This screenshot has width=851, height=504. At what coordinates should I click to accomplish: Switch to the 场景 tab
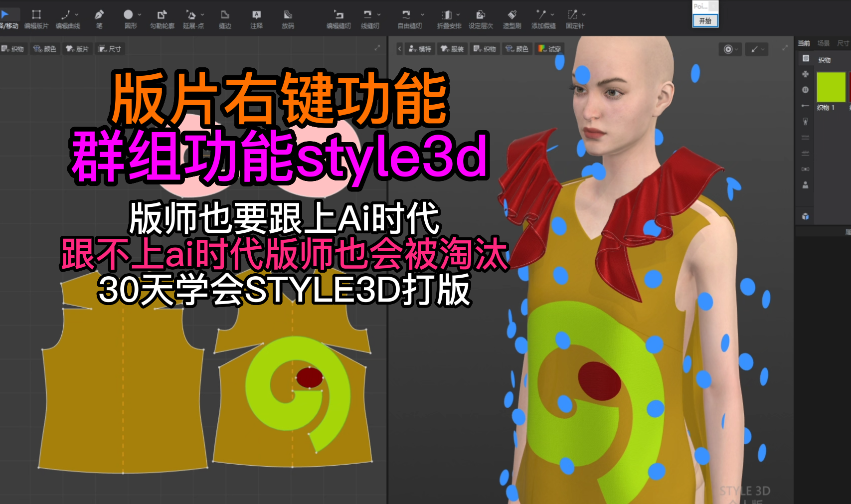(824, 43)
